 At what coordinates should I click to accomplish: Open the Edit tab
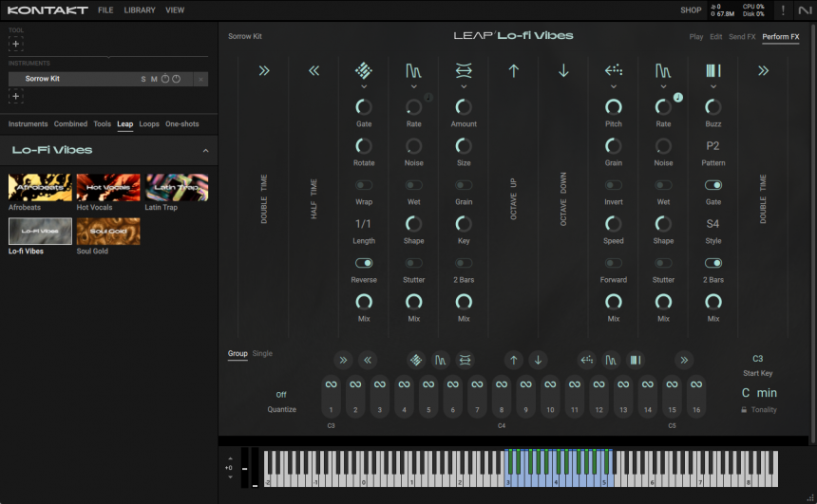click(716, 36)
